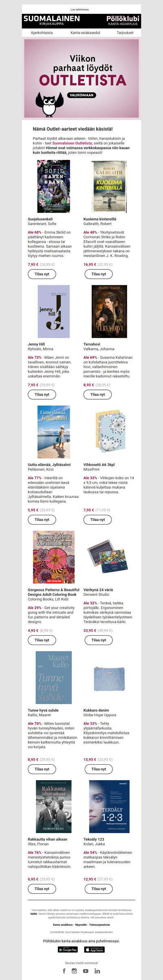Follow the Suomalaisen Outletista link
This screenshot has width=163, height=980.
[x=73, y=143]
